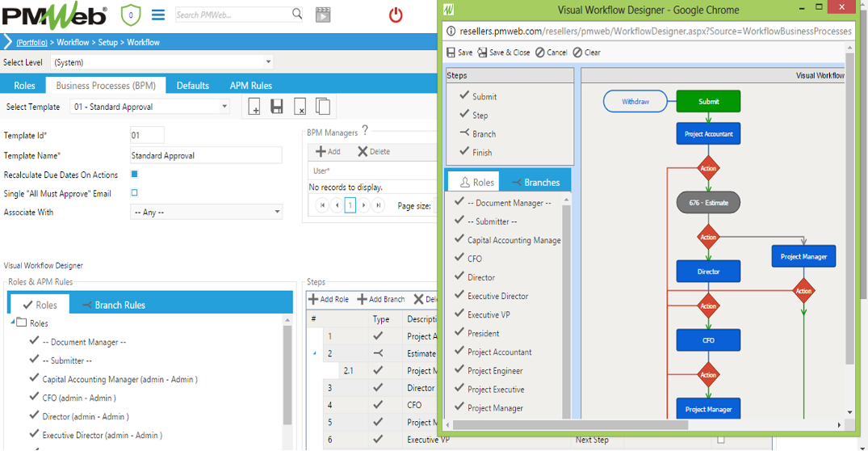Click the green Submit node in workflow
This screenshot has width=868, height=451.
[708, 101]
